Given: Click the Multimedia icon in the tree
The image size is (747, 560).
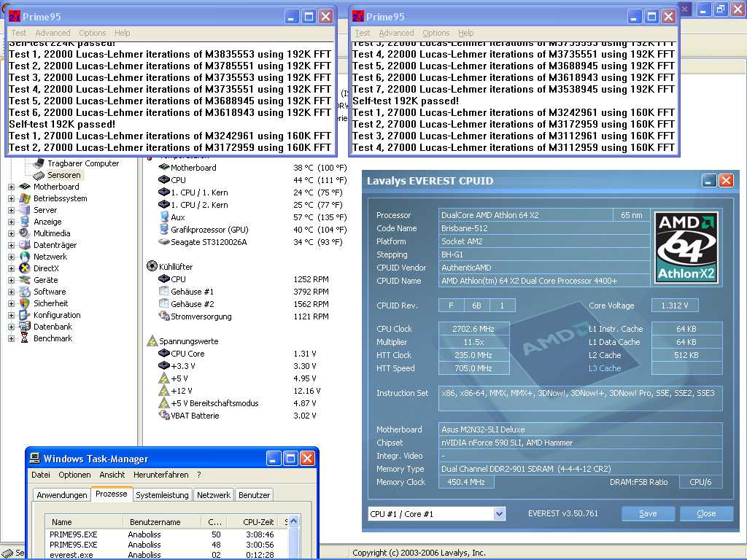Looking at the screenshot, I should click(24, 233).
